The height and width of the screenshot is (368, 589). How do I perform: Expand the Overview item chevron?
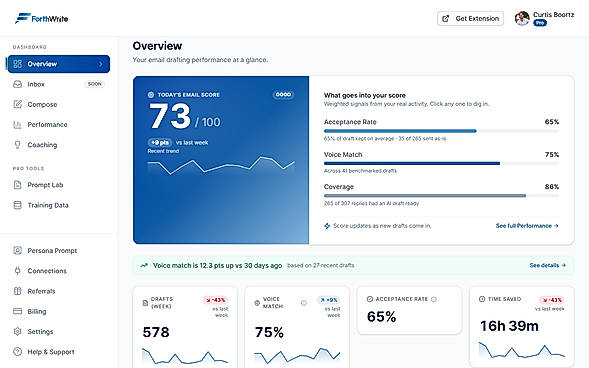click(101, 64)
